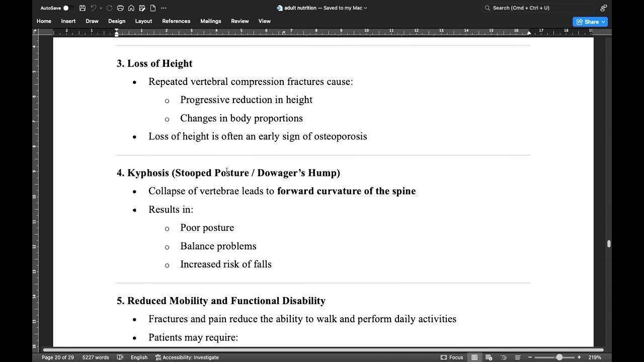Switch to Print Layout view
Screen dimensions: 644x362
[x=474, y=357]
